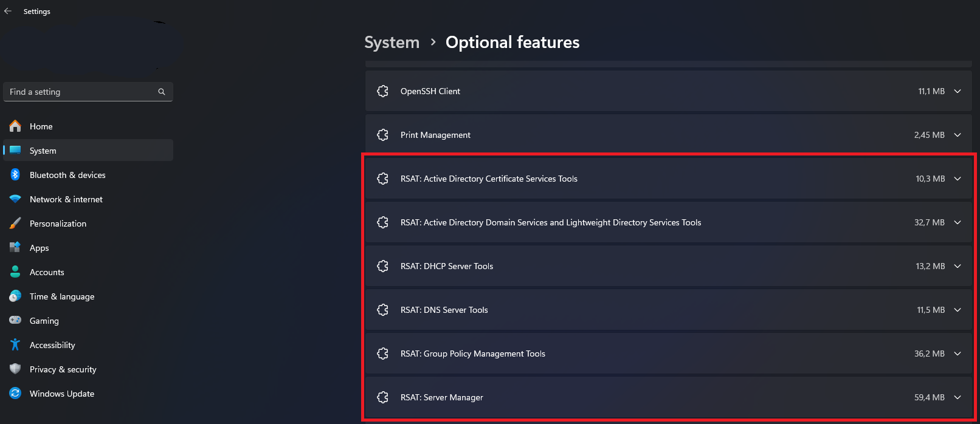Click the 2,45 MB size value
The height and width of the screenshot is (424, 980).
pyautogui.click(x=930, y=135)
